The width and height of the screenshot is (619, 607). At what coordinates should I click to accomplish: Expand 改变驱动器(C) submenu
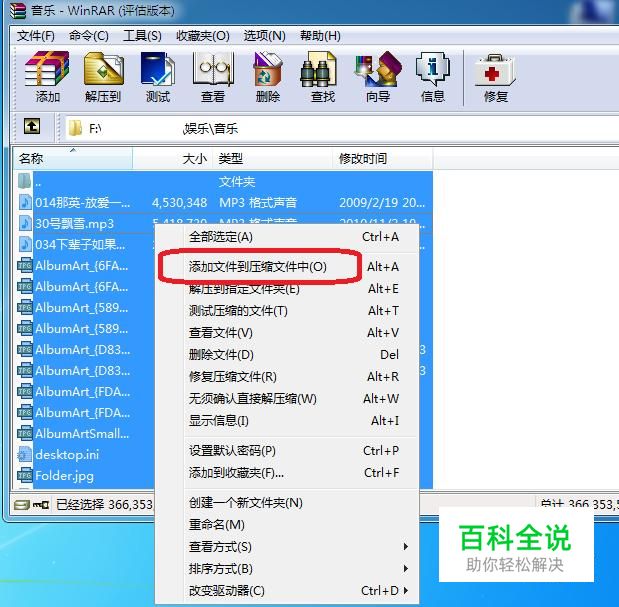pyautogui.click(x=287, y=591)
